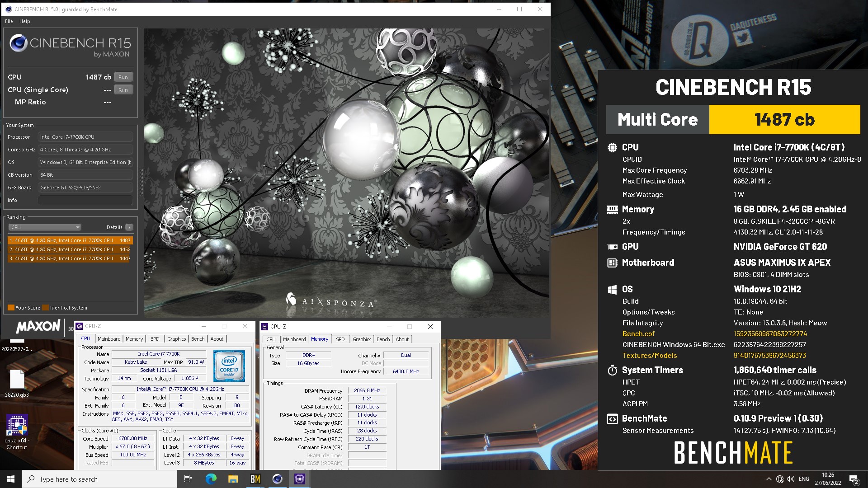Open SPD tab in right CPU-Z window
This screenshot has height=488, width=868.
tap(340, 339)
